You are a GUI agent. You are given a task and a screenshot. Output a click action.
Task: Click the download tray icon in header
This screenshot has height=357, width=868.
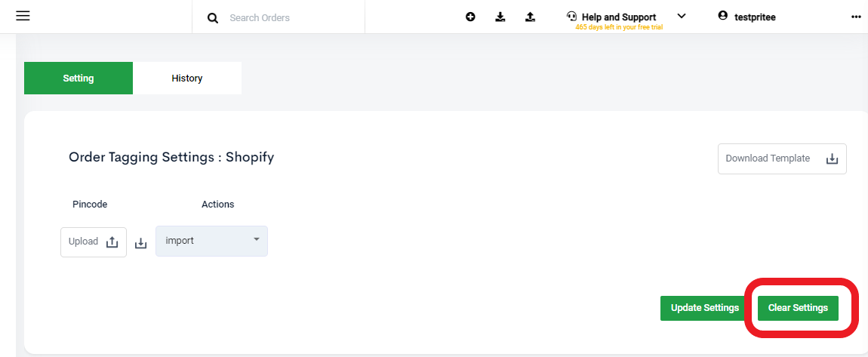coord(500,17)
